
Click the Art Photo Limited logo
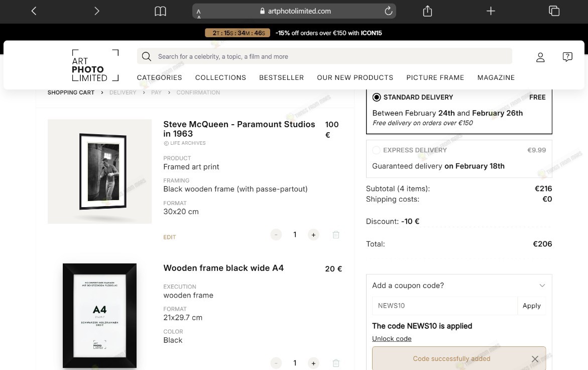(95, 65)
